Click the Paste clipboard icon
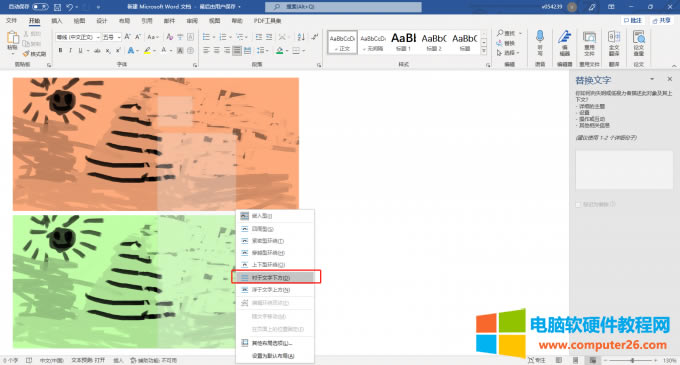680x365 pixels. [13, 39]
